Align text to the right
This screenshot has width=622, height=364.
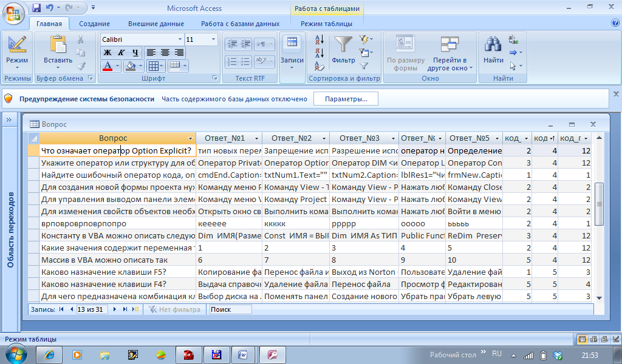pos(179,53)
